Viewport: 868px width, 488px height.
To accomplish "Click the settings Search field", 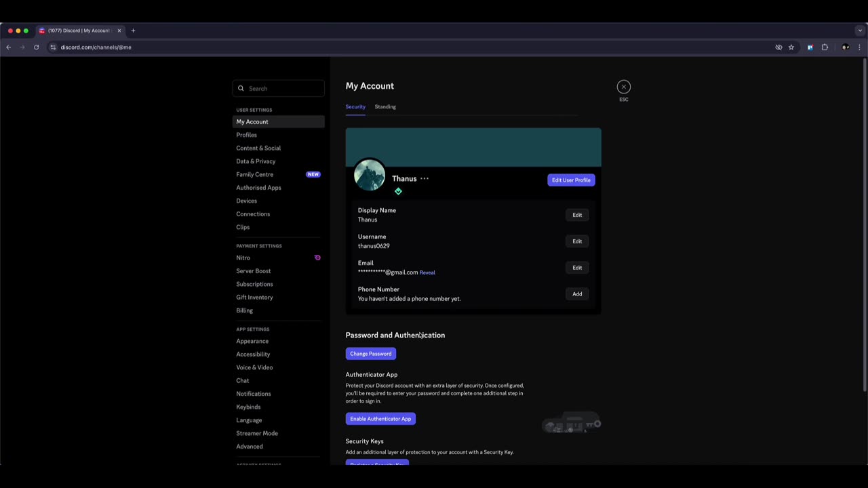I will point(279,88).
